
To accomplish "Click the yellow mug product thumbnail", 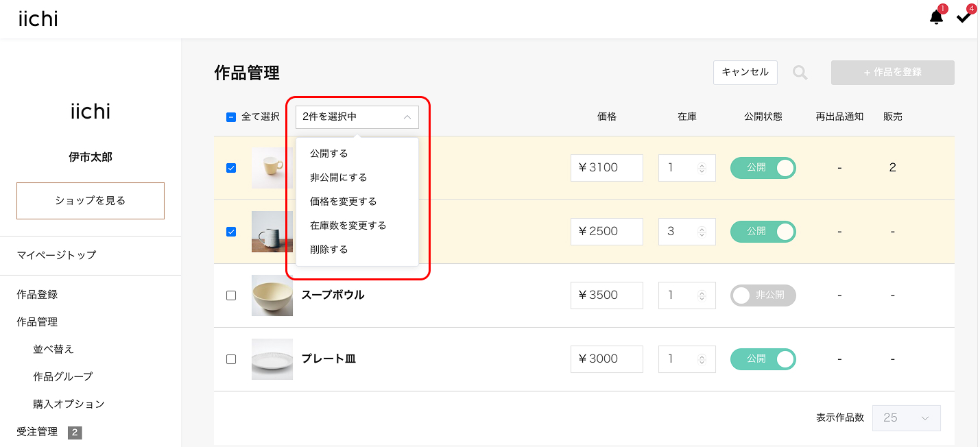I will 272,168.
